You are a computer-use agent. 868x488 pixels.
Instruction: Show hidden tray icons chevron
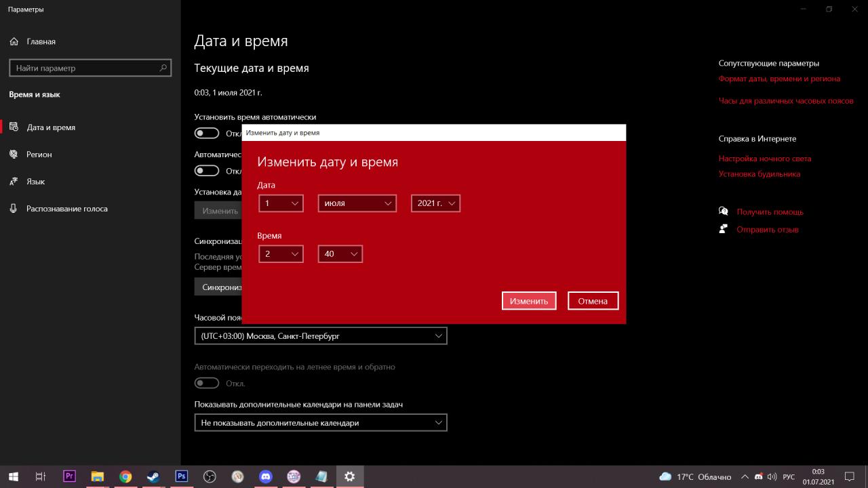[745, 476]
